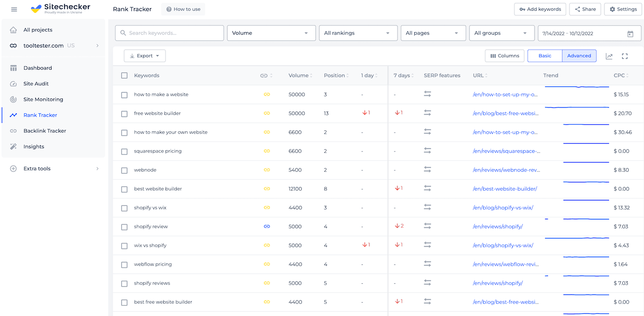Viewport: 644px width, 316px height.
Task: Open the Dashboard section
Action: (x=38, y=68)
